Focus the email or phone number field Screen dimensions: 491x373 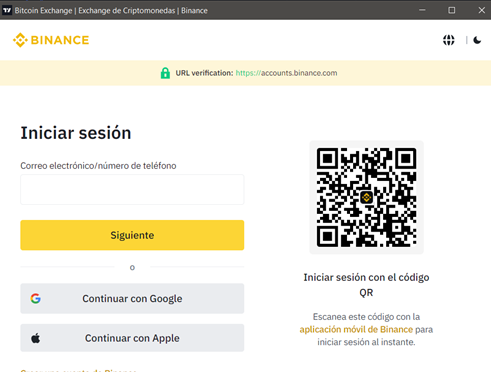click(132, 189)
